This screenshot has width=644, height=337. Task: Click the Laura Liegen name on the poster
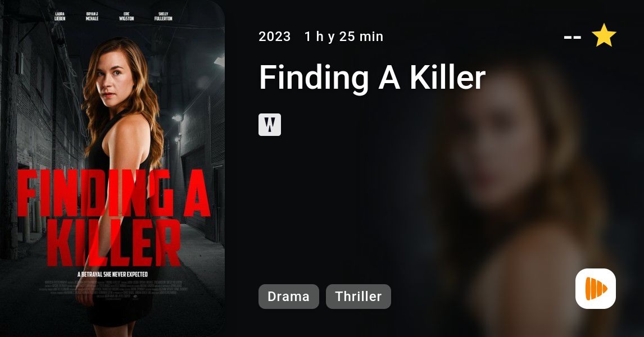60,16
